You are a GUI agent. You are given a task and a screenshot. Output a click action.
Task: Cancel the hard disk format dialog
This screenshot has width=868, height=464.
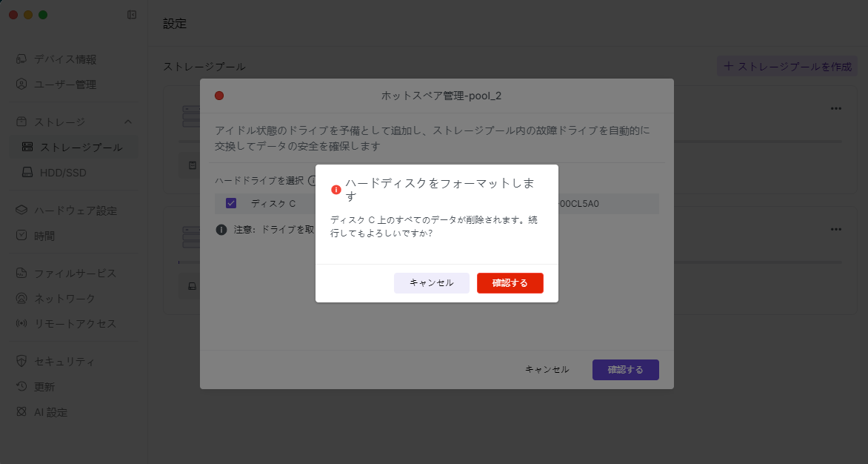431,283
